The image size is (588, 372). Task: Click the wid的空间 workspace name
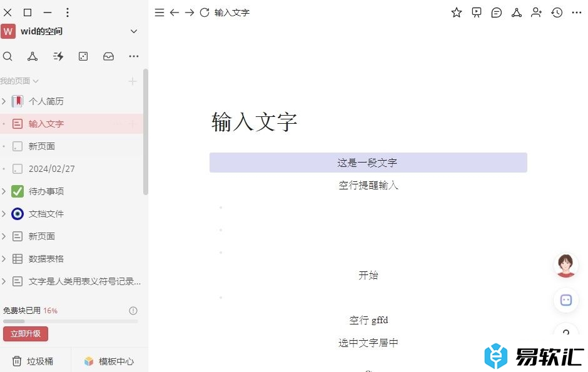42,31
